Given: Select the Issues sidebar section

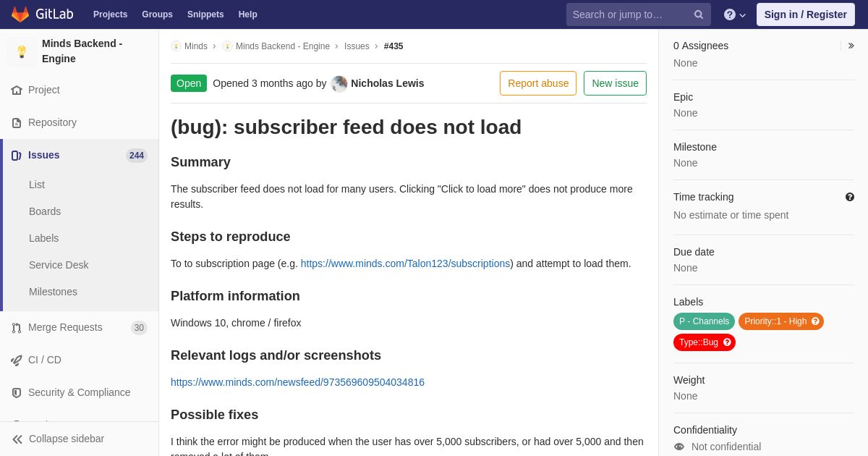Looking at the screenshot, I should [x=80, y=156].
